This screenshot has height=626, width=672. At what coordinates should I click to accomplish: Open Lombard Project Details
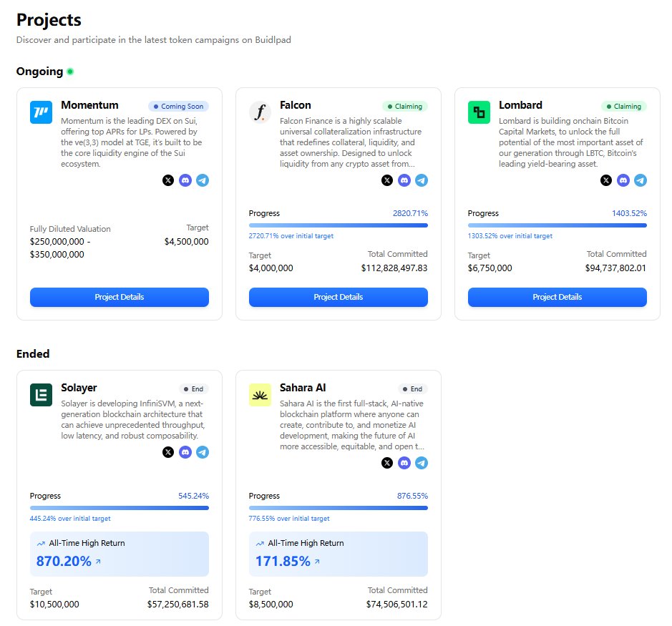(557, 297)
